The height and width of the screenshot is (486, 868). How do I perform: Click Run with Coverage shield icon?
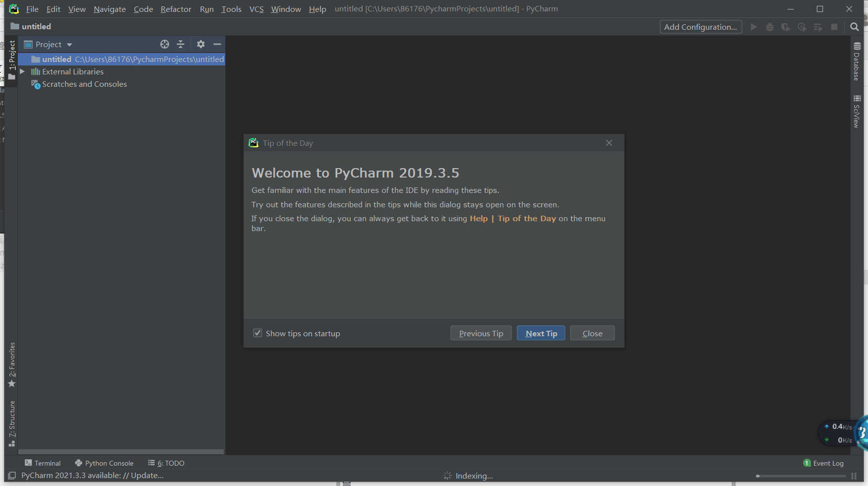(786, 27)
